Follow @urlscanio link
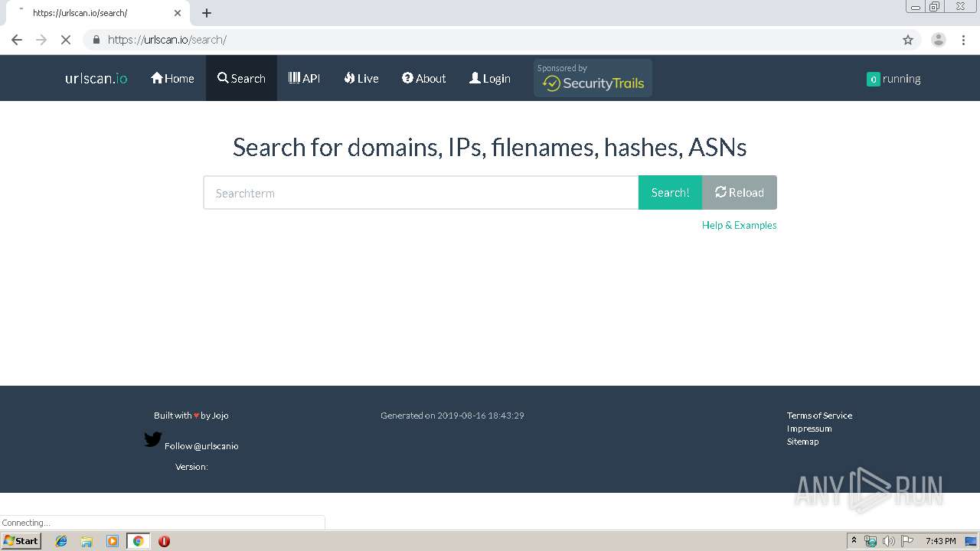980x551 pixels. tap(201, 446)
